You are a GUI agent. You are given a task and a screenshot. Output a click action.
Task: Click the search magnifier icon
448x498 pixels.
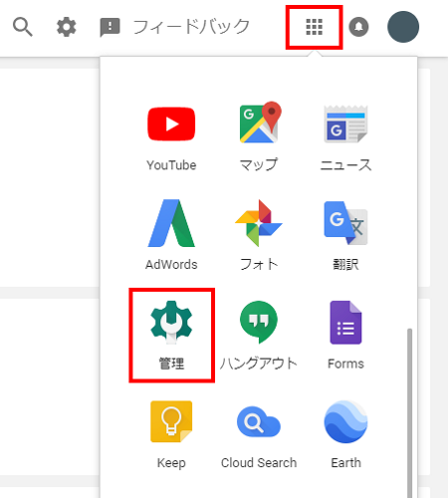pos(23,27)
